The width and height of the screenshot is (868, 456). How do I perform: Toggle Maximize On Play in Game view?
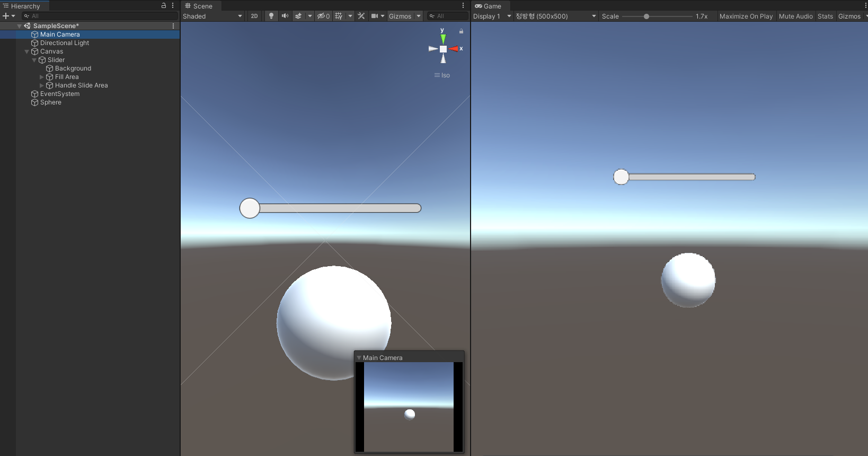pyautogui.click(x=746, y=16)
